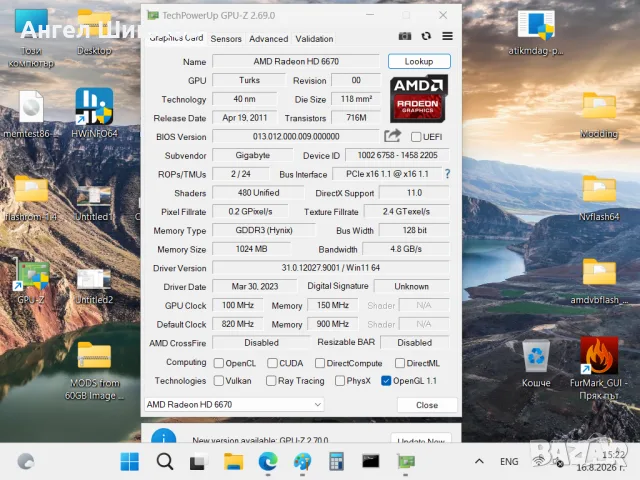Click the ENG language indicator
640x480 pixels.
click(509, 462)
